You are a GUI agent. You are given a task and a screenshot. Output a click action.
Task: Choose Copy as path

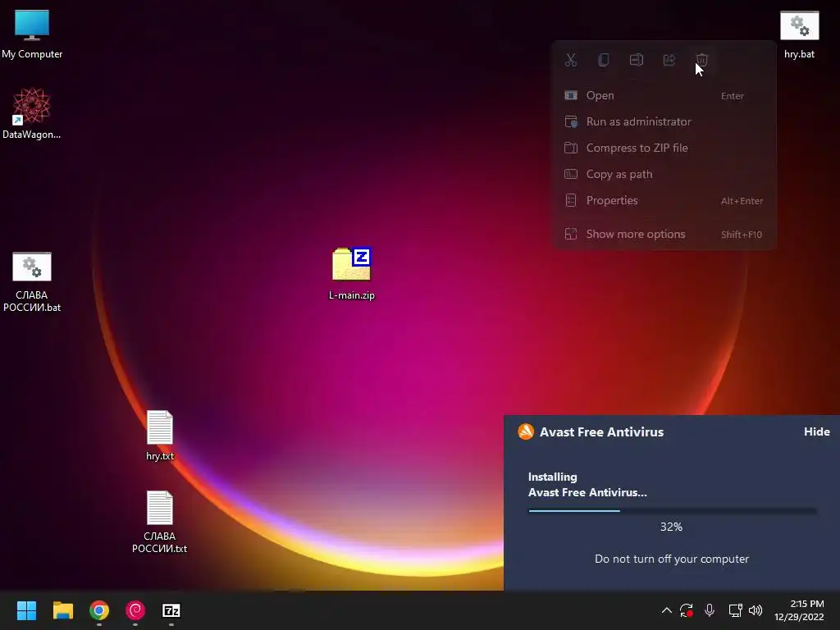664,174
